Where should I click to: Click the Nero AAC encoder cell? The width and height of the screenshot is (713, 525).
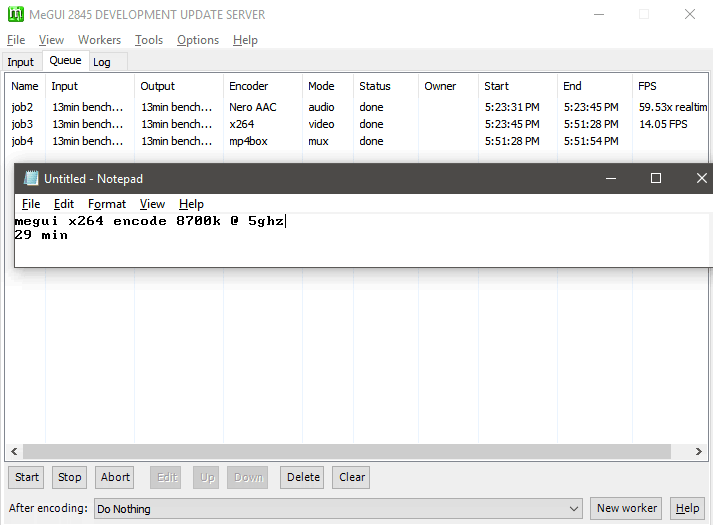252,107
